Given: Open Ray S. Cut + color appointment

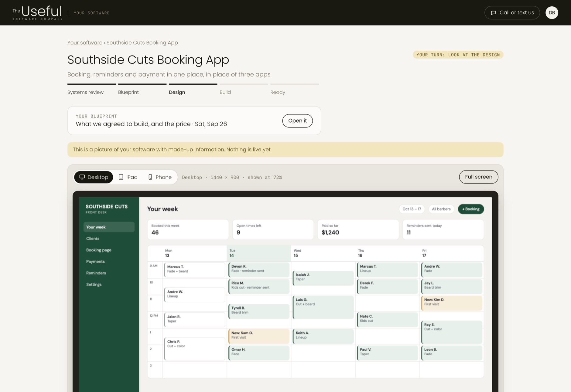Looking at the screenshot, I should coord(452,332).
